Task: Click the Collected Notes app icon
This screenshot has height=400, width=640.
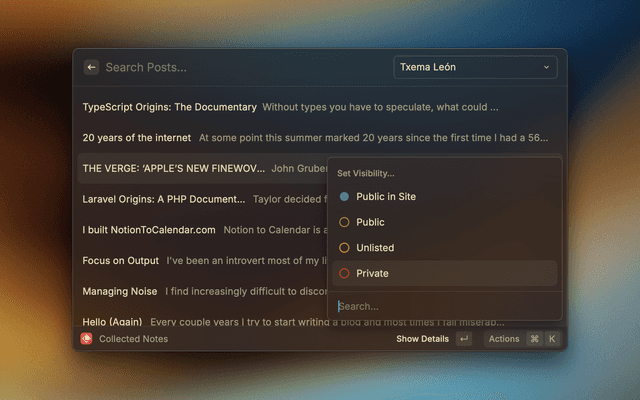Action: (87, 339)
